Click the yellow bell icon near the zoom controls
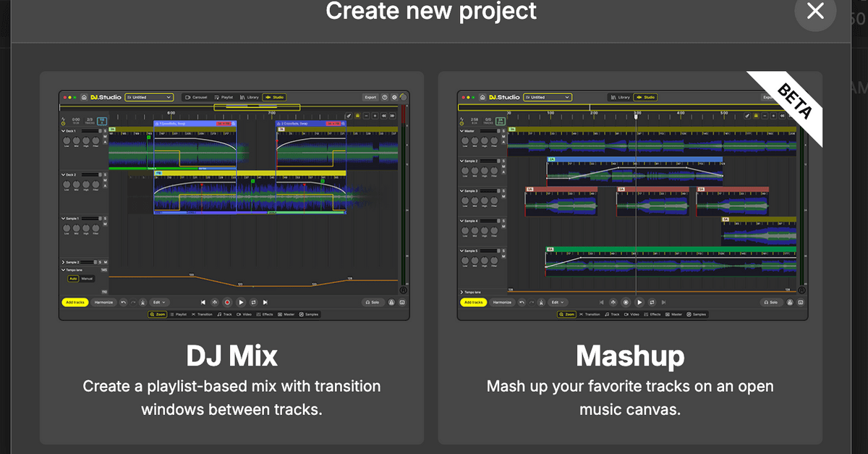Image resolution: width=868 pixels, height=454 pixels. pos(357,116)
